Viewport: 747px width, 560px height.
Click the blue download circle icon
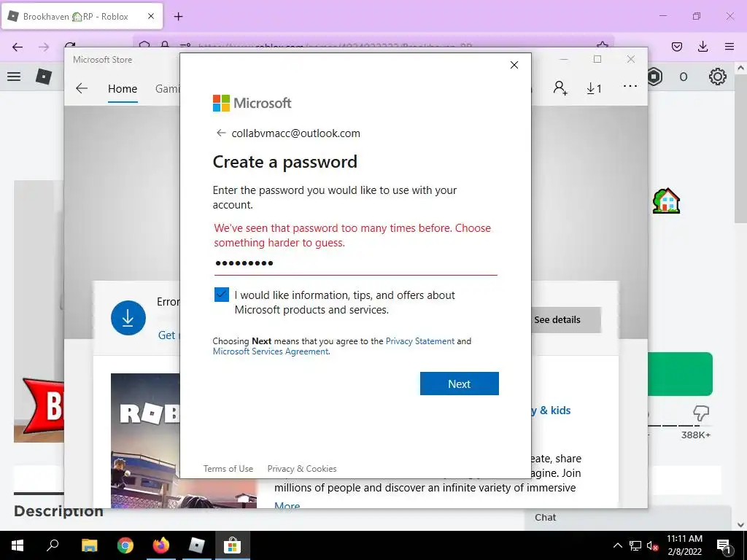(x=128, y=318)
